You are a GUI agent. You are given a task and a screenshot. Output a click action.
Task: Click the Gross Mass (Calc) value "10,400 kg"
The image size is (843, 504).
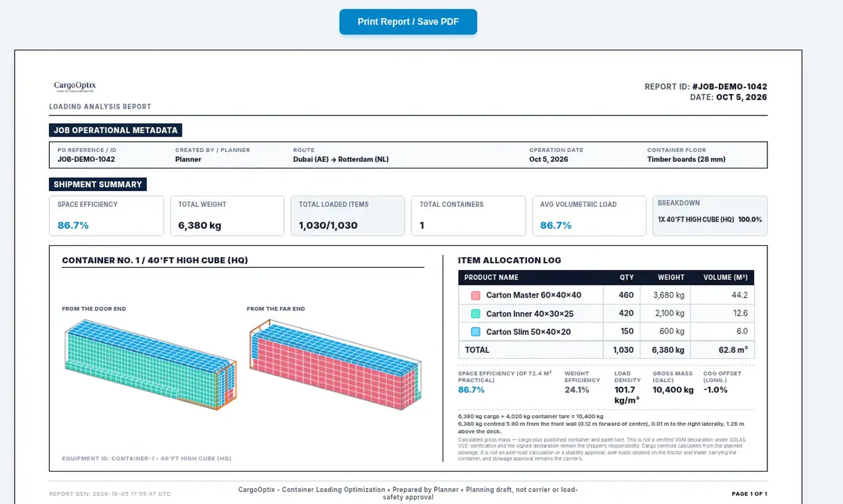click(673, 390)
